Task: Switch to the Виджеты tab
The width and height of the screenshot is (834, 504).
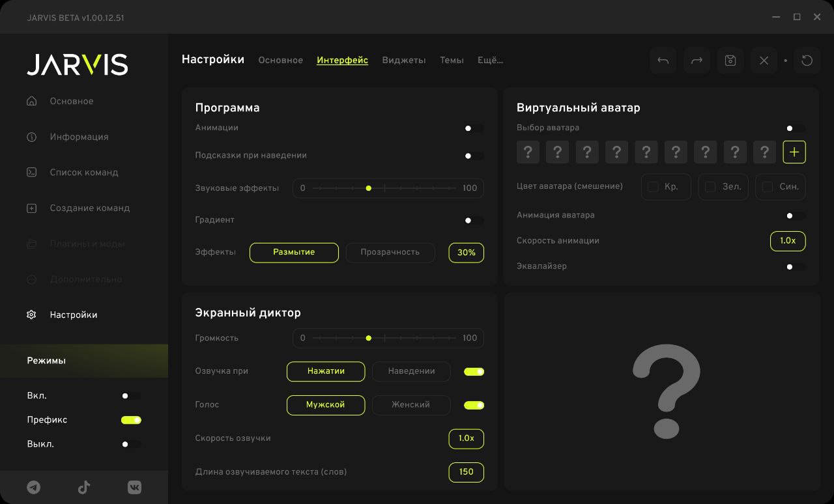Action: pos(403,60)
